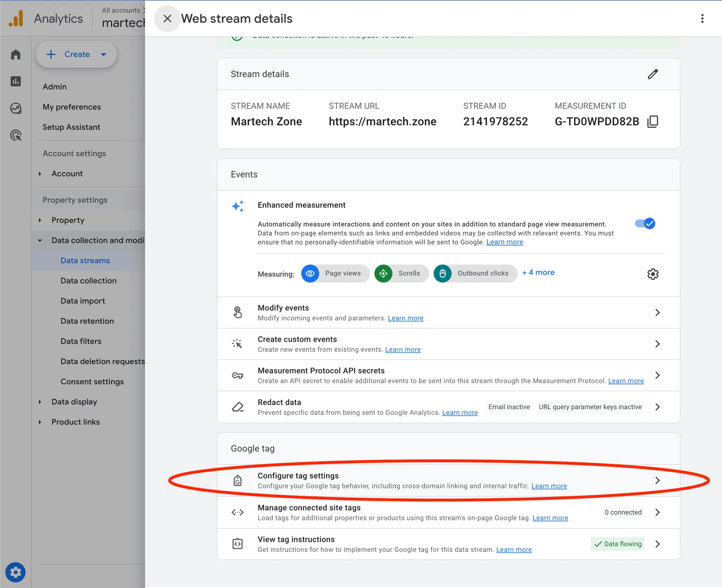The height and width of the screenshot is (588, 722).
Task: Disable the Enhanced measurement toggle
Action: click(x=645, y=224)
